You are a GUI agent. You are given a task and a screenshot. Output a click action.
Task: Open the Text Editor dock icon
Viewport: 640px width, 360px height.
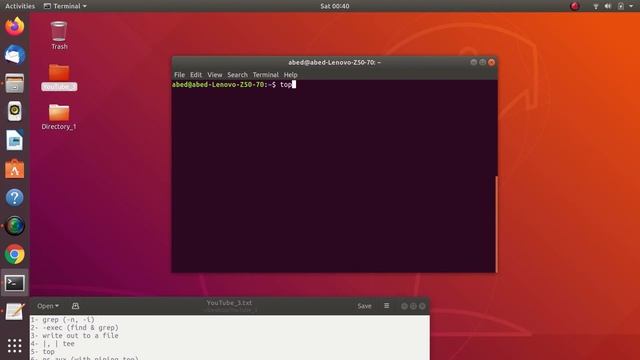[x=15, y=311]
